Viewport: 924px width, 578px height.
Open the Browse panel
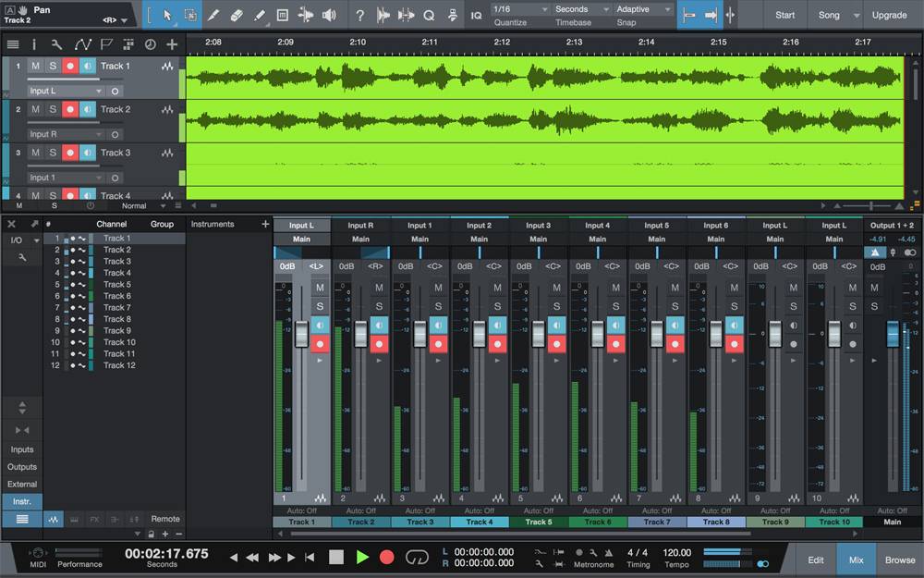pos(900,560)
